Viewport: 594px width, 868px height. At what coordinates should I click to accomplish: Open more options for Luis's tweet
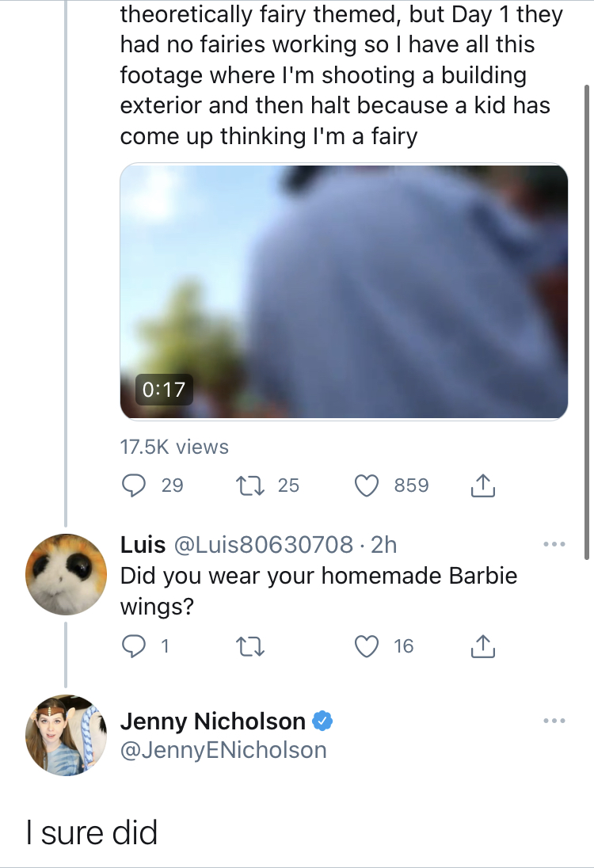tap(554, 545)
